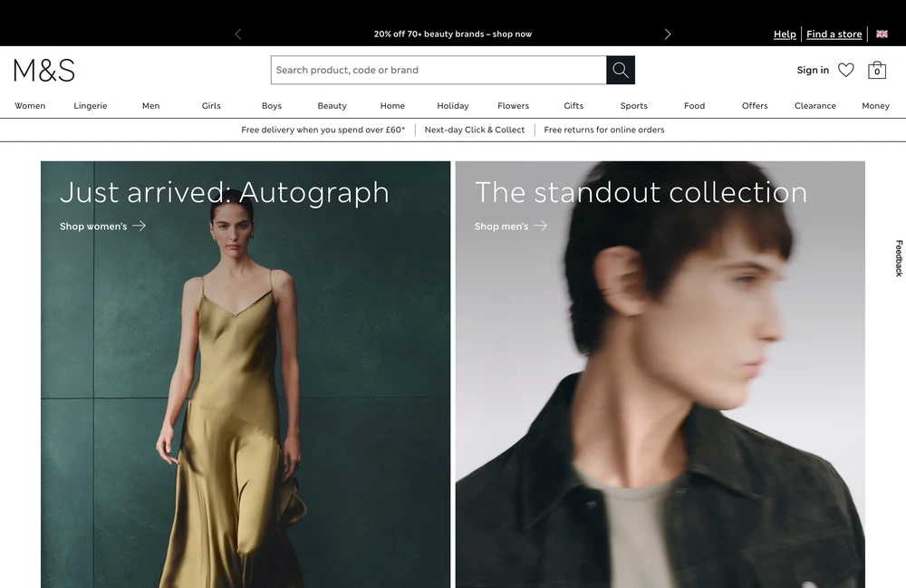Image resolution: width=906 pixels, height=588 pixels.
Task: Open the Find a store link
Action: point(834,34)
